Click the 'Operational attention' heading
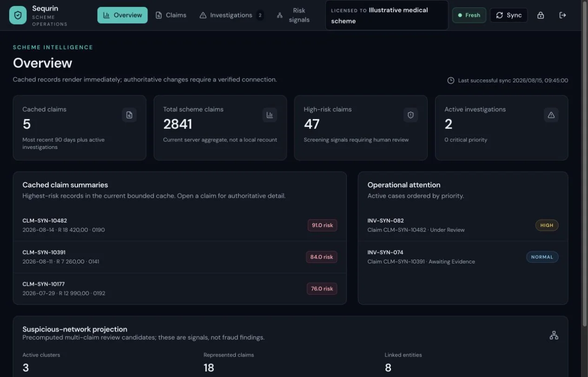 404,185
